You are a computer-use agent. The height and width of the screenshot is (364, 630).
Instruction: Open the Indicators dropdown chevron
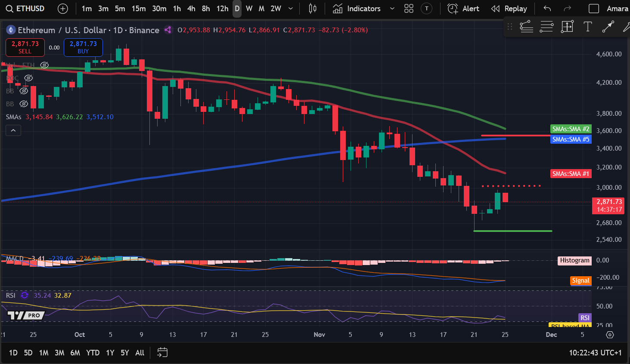[x=392, y=8]
